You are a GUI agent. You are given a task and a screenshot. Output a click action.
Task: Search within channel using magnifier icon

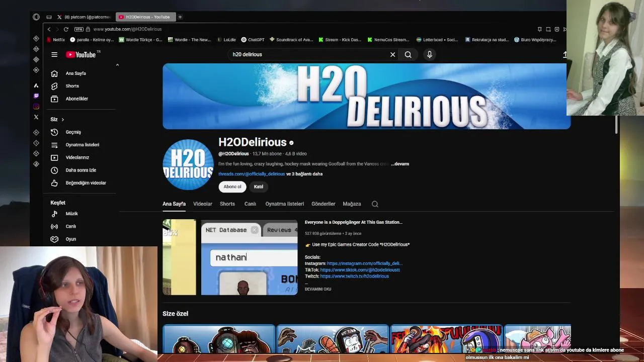click(375, 204)
